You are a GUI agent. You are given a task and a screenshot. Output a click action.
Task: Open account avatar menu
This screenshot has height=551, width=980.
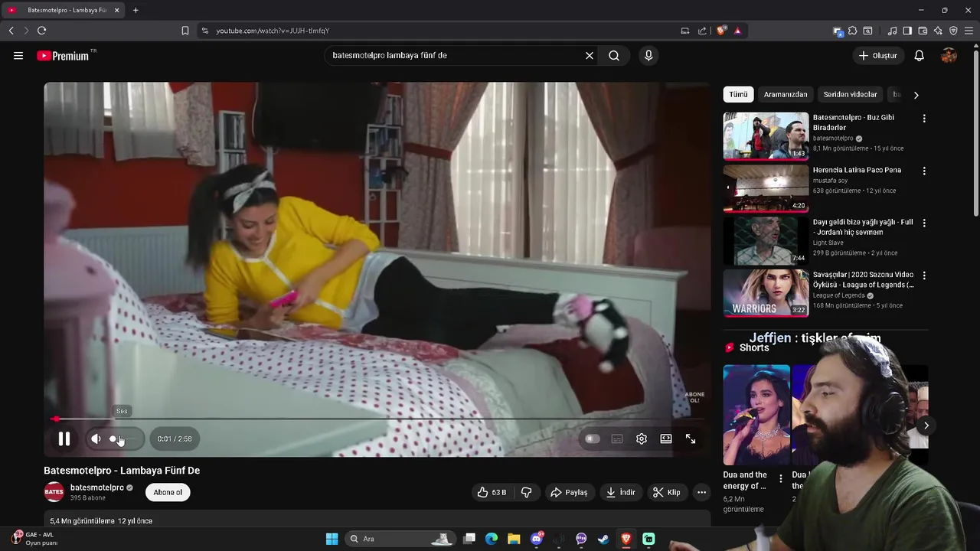pos(949,55)
